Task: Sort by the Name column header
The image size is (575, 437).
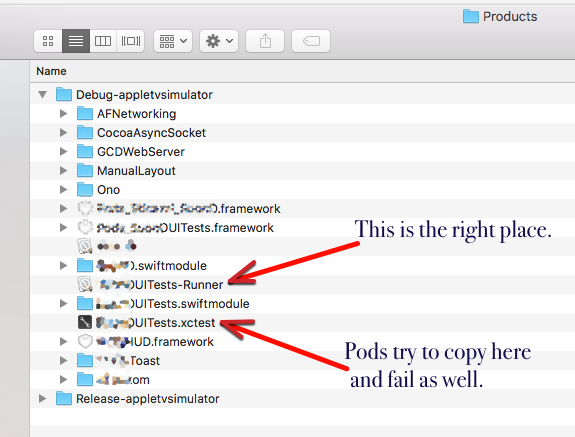Action: [x=51, y=71]
